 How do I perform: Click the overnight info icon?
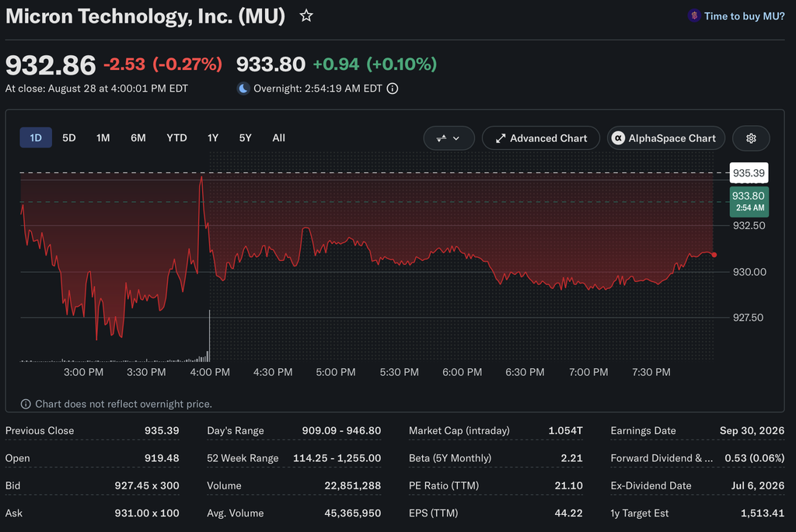pos(393,89)
